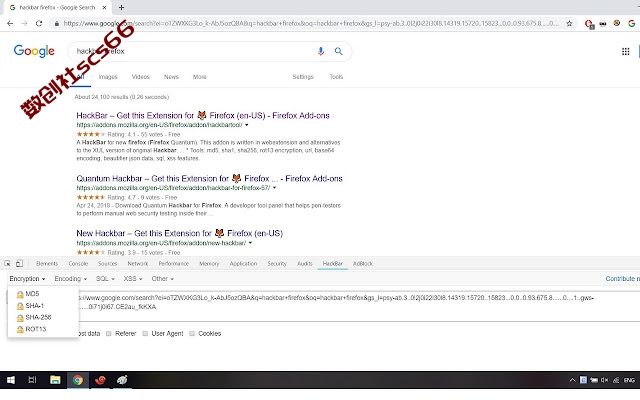The width and height of the screenshot is (640, 400).
Task: Enable the Referer checkbox
Action: pyautogui.click(x=109, y=333)
